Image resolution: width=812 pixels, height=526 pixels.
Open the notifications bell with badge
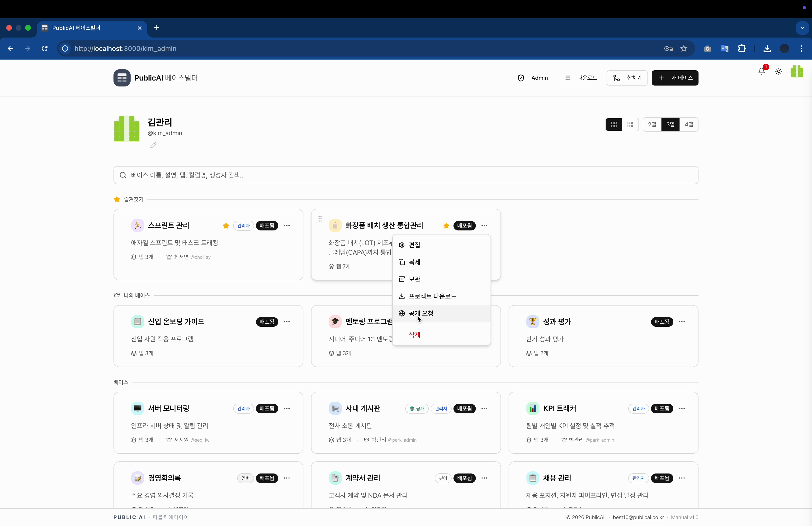tap(761, 71)
